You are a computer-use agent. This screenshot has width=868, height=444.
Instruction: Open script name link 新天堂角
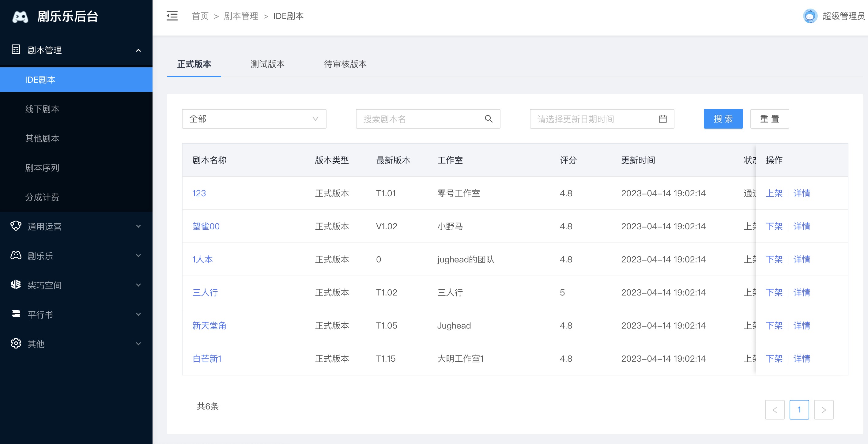[209, 325]
